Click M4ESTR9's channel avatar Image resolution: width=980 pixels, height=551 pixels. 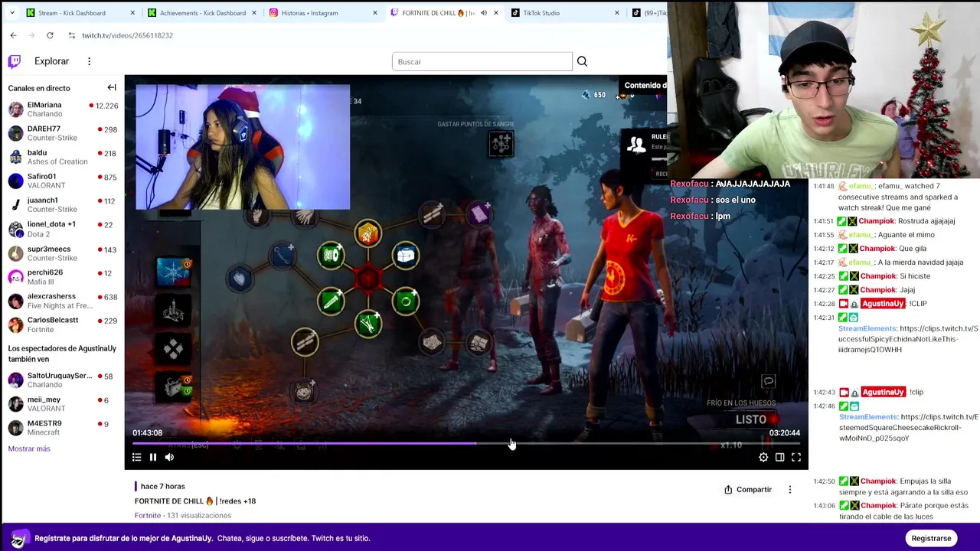[x=15, y=427]
